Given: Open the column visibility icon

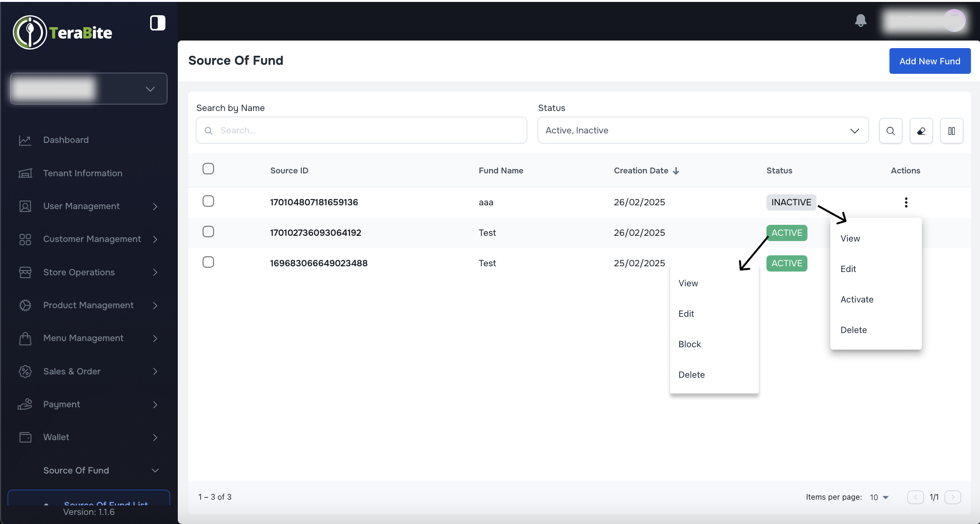Looking at the screenshot, I should [951, 131].
